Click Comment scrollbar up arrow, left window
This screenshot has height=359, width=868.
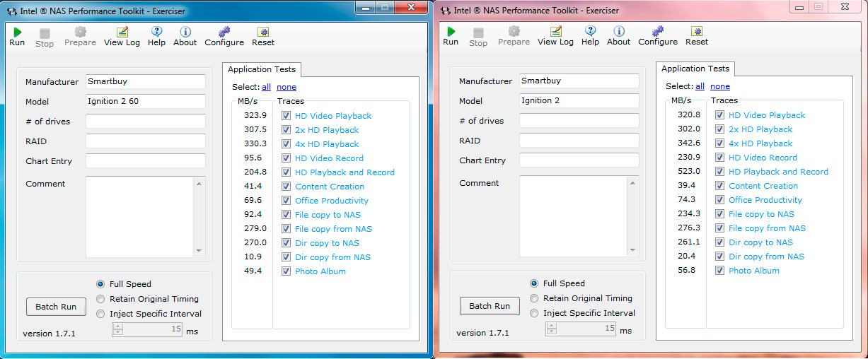[199, 184]
